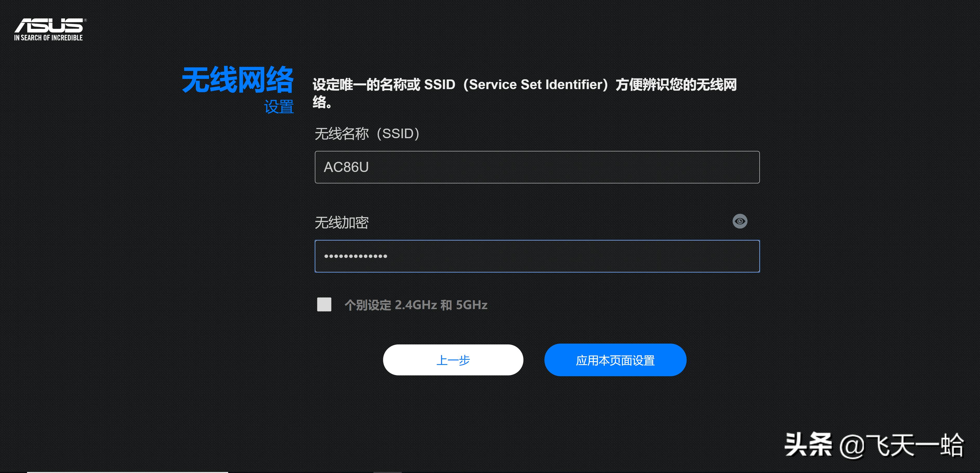
Task: Click the masked password dots
Action: click(x=356, y=256)
